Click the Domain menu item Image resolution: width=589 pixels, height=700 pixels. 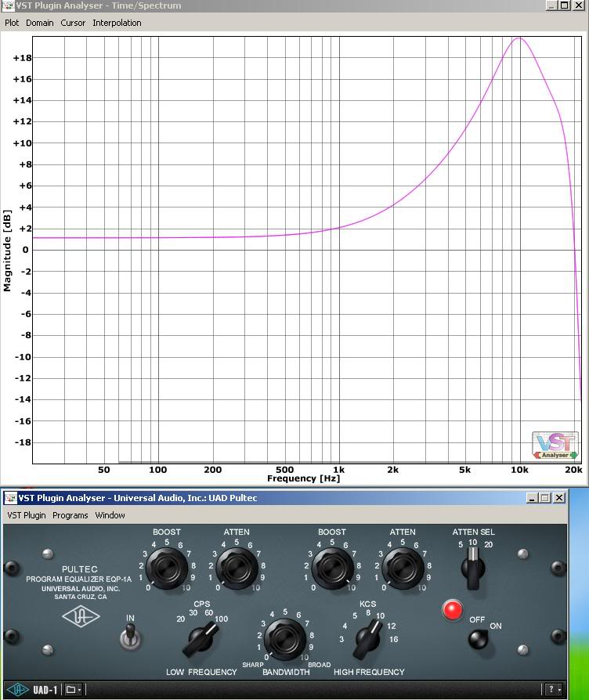tap(40, 23)
